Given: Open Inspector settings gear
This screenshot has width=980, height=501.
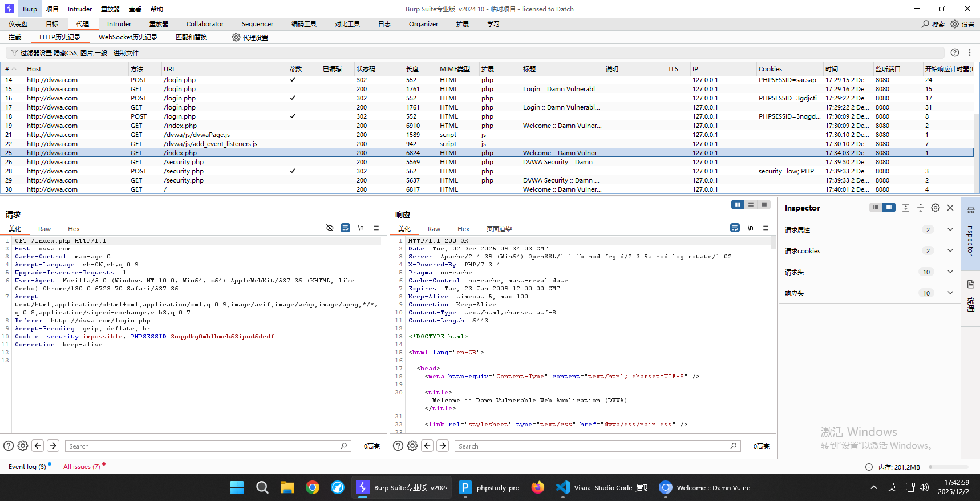Looking at the screenshot, I should coord(936,208).
